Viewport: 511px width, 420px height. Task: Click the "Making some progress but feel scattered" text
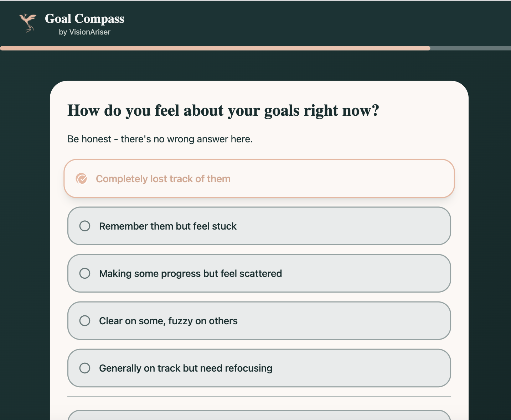coord(190,274)
